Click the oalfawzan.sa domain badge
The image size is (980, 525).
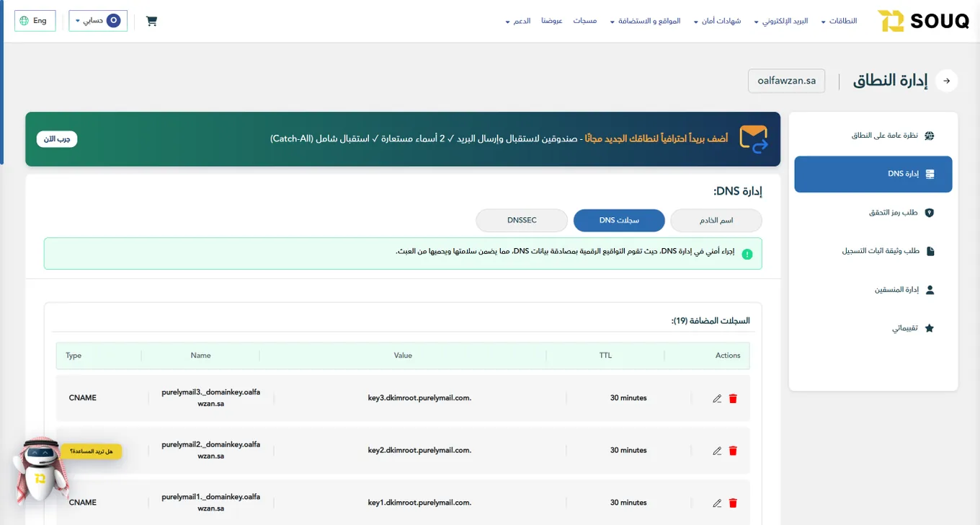787,81
